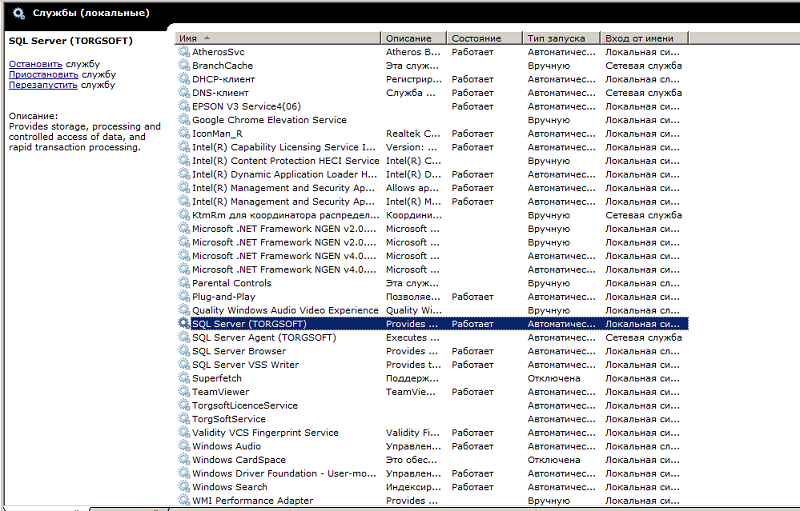Click the Вход от имени column header
The width and height of the screenshot is (800, 511).
640,38
